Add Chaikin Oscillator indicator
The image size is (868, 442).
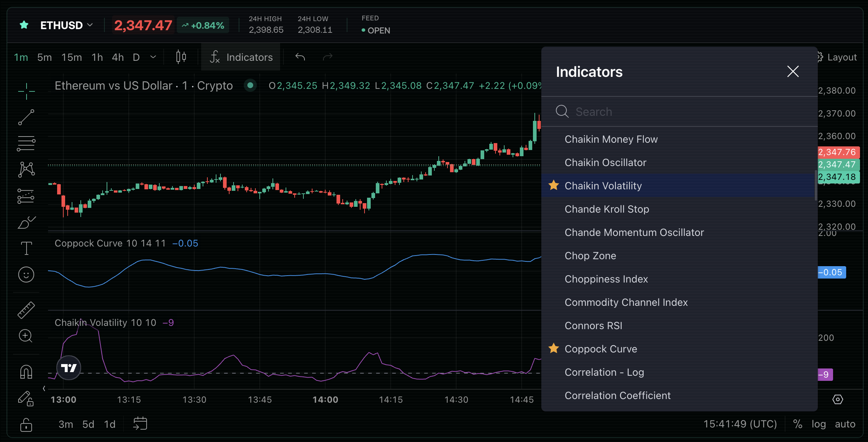680,162
